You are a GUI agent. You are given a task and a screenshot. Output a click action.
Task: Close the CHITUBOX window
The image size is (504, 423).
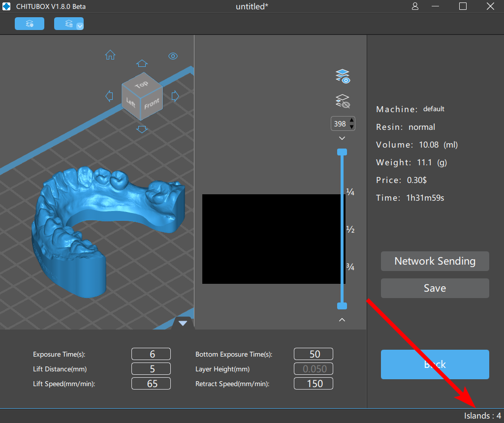click(490, 6)
